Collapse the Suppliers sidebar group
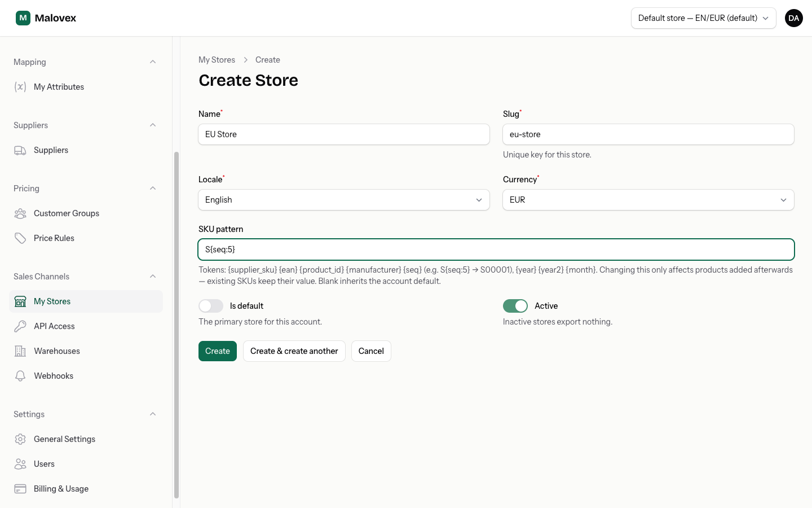 (x=153, y=125)
